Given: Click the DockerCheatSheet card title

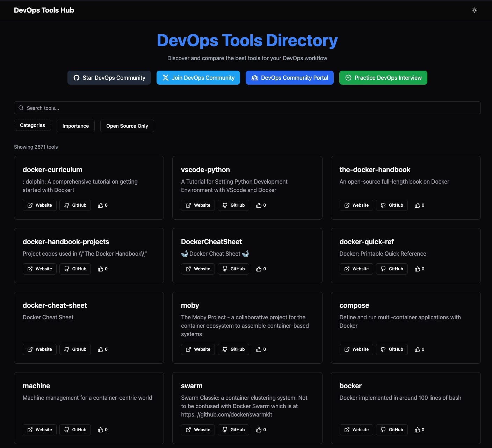Looking at the screenshot, I should [211, 242].
